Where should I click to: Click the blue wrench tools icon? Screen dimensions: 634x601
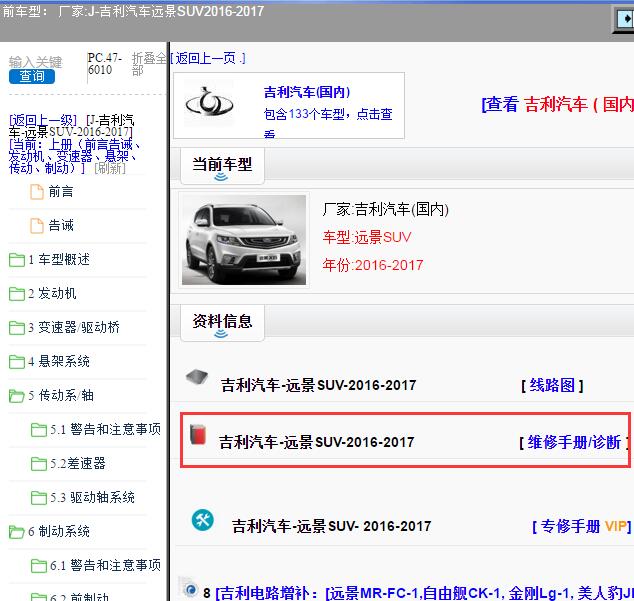(203, 520)
